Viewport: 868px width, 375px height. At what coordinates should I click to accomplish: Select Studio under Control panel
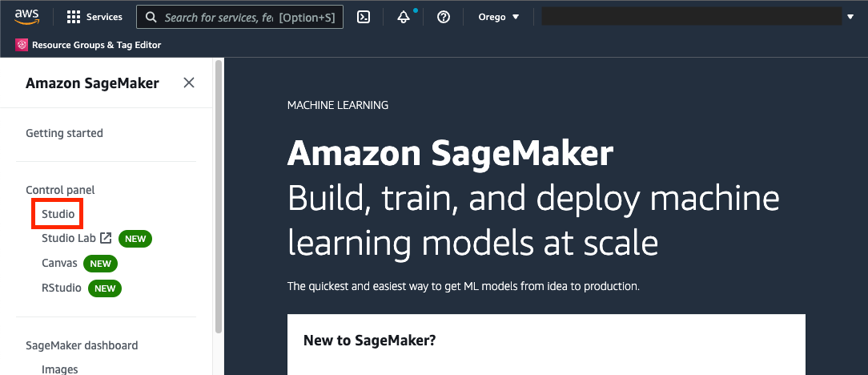click(x=58, y=215)
